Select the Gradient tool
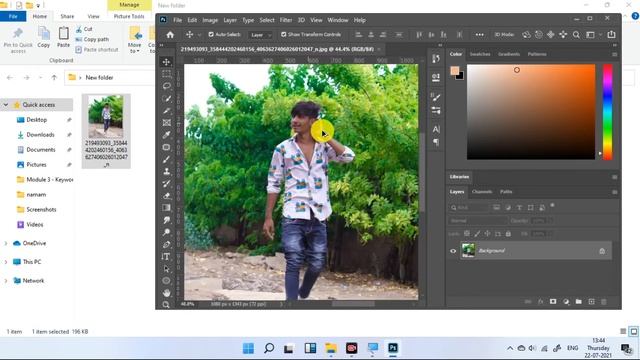 click(167, 208)
